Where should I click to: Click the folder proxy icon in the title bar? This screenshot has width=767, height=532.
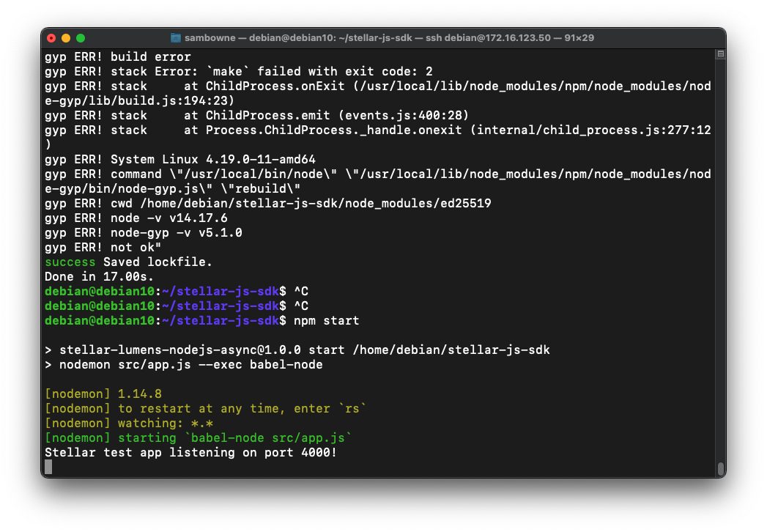(x=176, y=38)
